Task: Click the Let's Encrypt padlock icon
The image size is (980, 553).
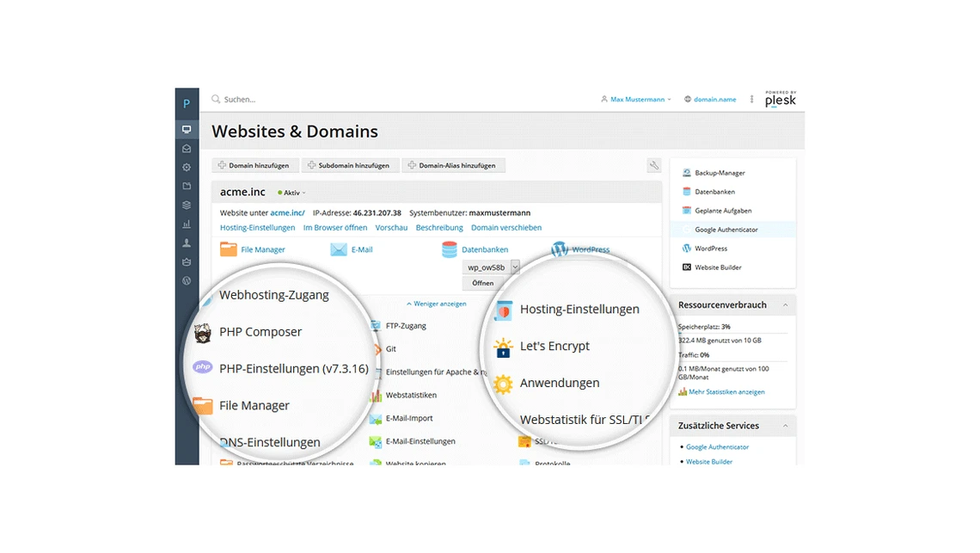Action: (x=503, y=347)
